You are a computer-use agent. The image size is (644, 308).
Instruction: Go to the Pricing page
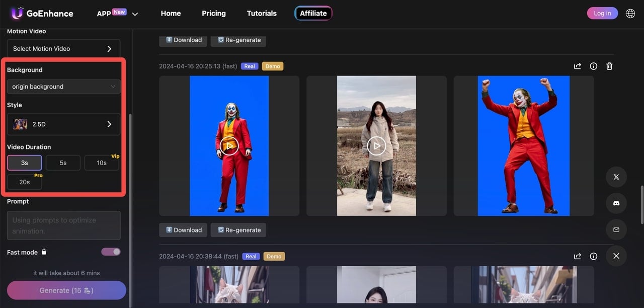[x=214, y=14]
